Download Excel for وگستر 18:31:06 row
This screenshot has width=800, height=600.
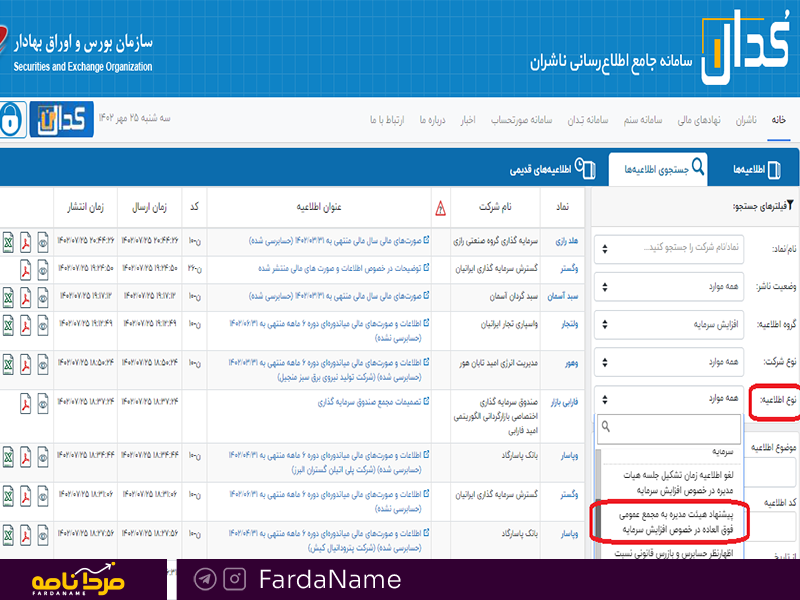8,496
